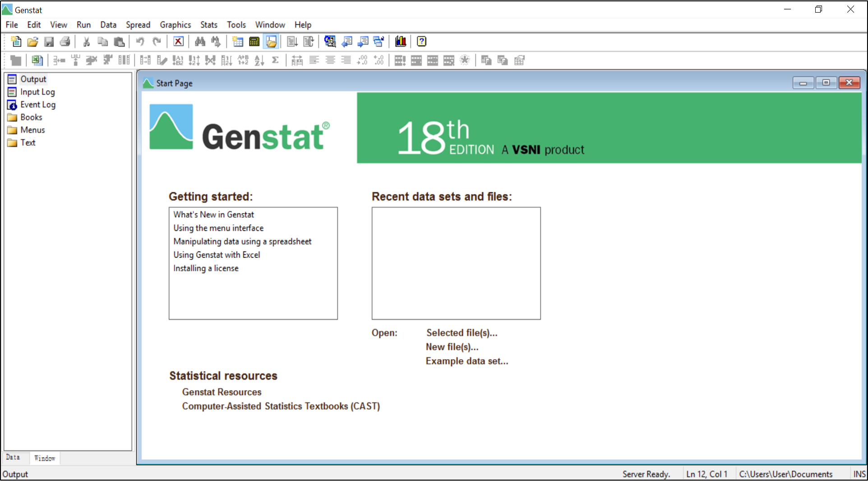Open the Example data set link
The width and height of the screenshot is (868, 481).
click(x=466, y=361)
